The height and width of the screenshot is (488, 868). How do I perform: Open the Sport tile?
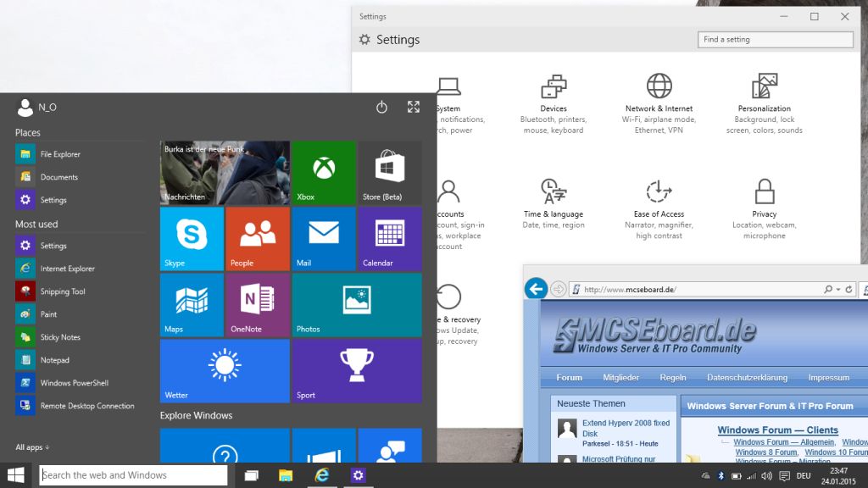357,371
